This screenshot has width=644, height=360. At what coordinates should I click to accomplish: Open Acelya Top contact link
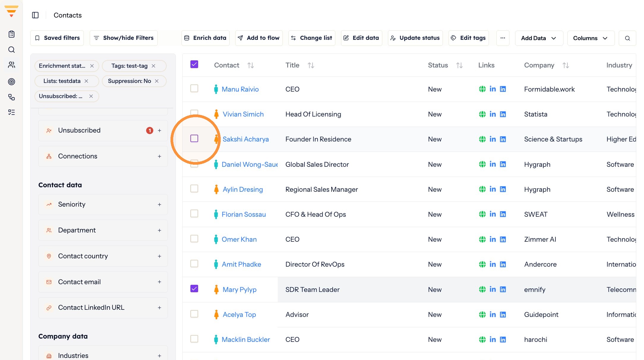tap(239, 315)
